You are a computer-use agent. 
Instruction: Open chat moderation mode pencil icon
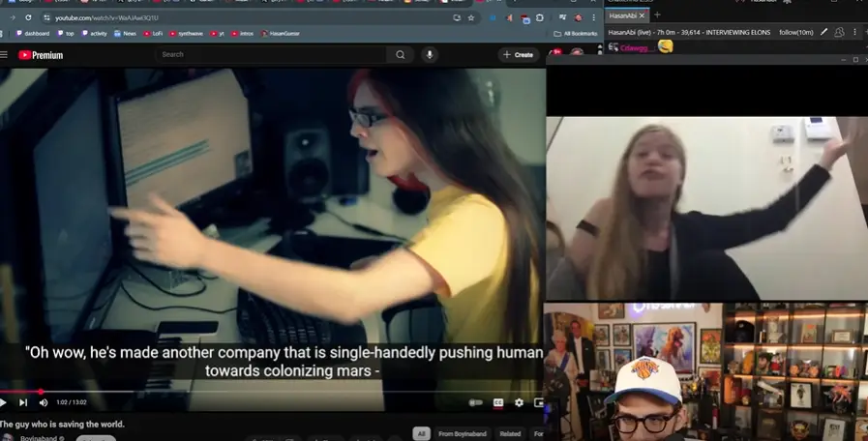(x=823, y=32)
